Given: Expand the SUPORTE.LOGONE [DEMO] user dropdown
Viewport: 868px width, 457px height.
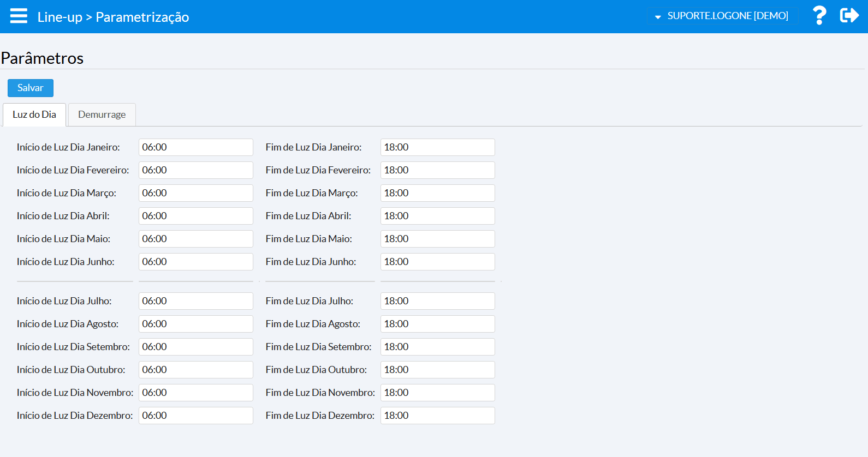Looking at the screenshot, I should 722,16.
